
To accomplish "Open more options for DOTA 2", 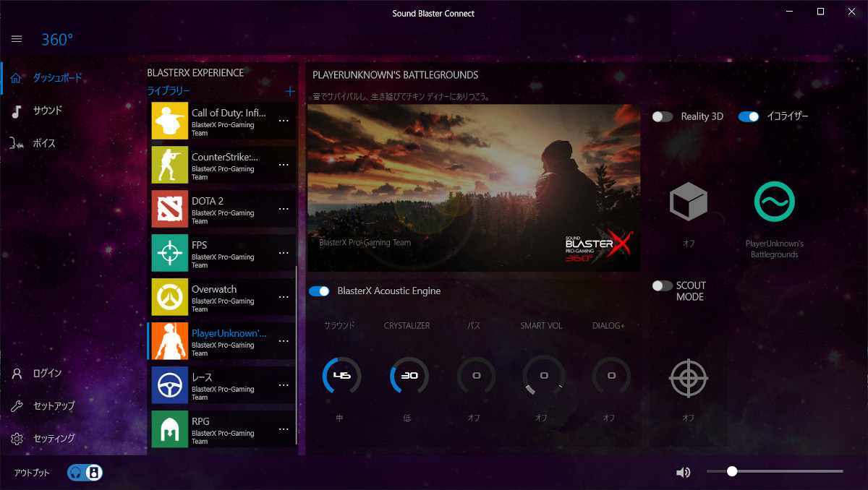I will [x=284, y=210].
